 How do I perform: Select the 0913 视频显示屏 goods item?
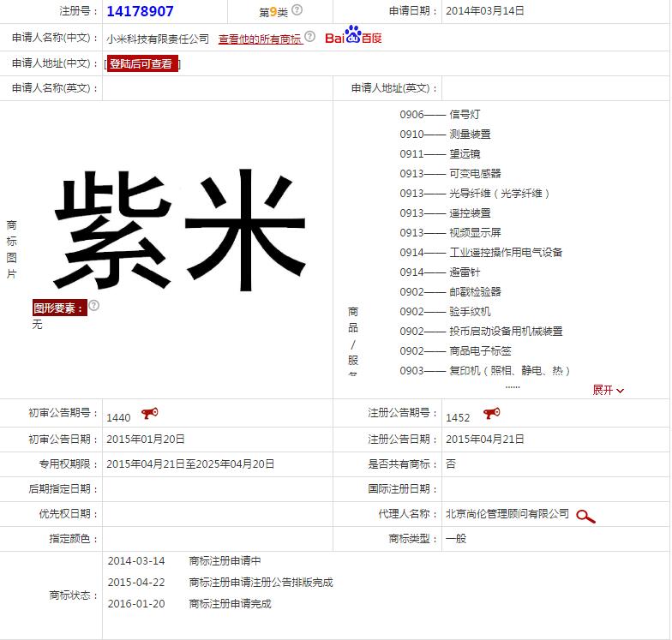pos(450,233)
